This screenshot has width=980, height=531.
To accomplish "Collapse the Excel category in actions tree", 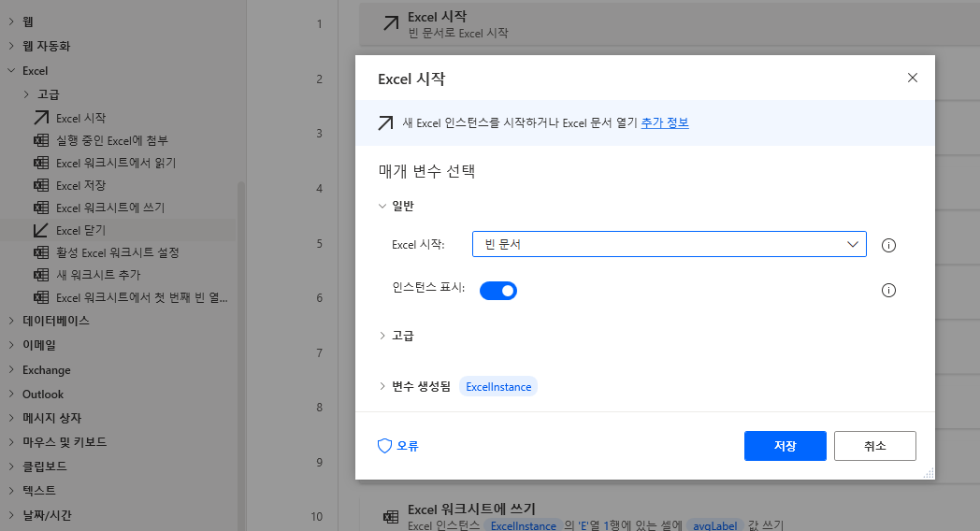I will point(11,71).
